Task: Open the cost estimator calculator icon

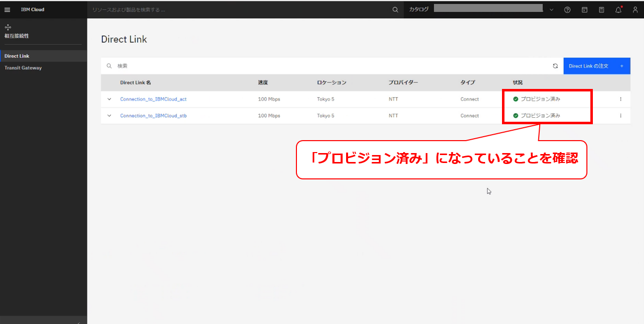Action: point(601,9)
